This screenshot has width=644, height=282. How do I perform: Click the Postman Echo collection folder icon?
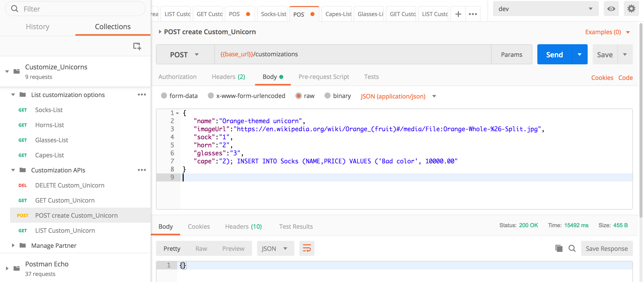[17, 268]
